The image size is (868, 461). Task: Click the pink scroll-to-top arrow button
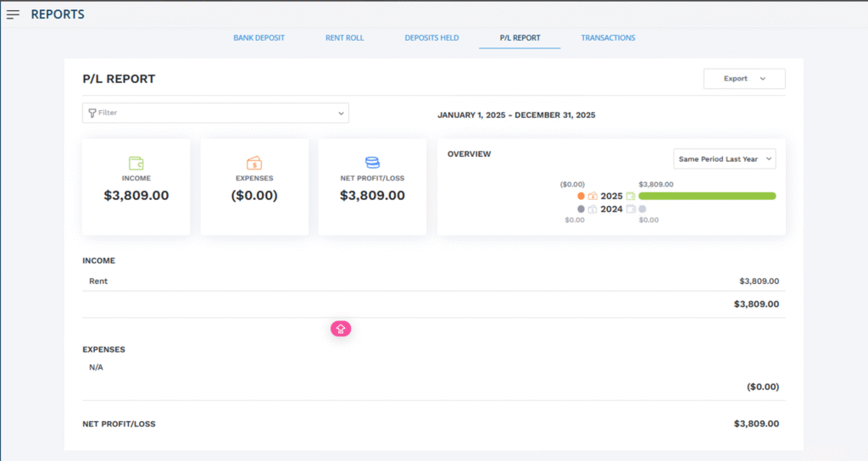pos(341,329)
